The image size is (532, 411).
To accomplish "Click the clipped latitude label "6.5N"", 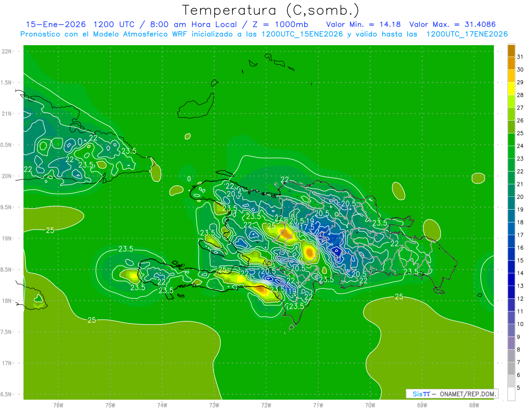I will 7,394.
